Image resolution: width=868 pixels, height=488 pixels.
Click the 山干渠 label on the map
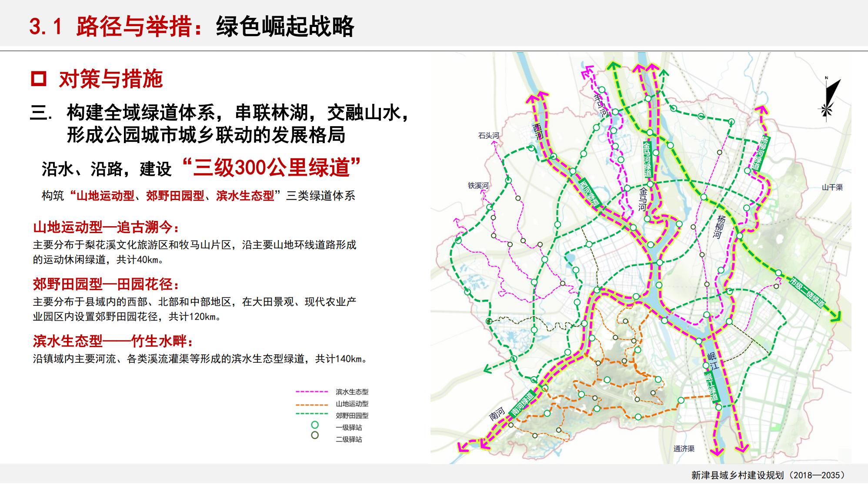pos(832,187)
